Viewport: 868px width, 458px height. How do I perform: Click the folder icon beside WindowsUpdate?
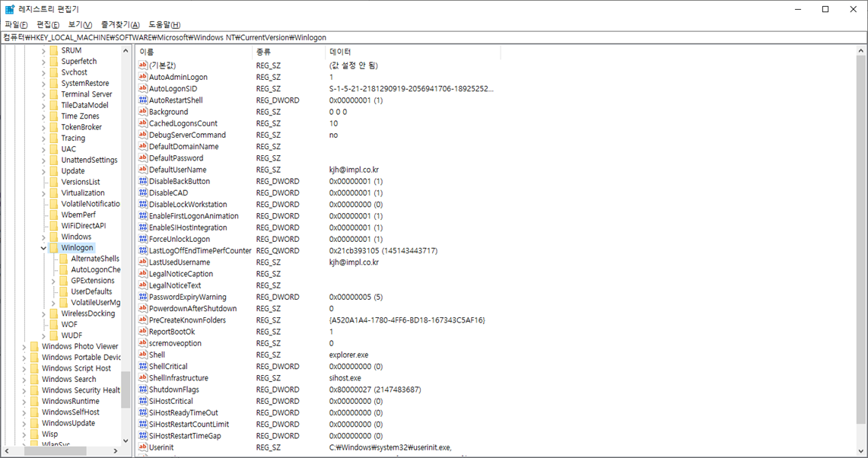(x=34, y=423)
